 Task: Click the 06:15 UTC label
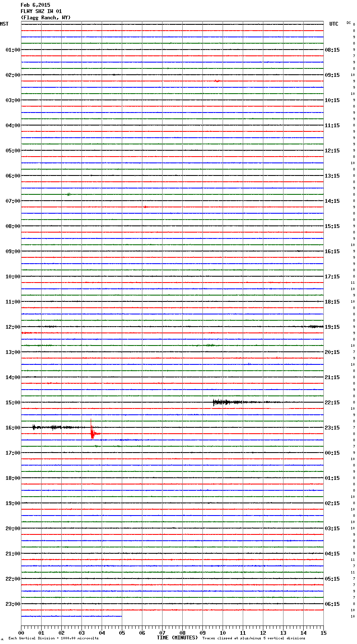[332, 604]
